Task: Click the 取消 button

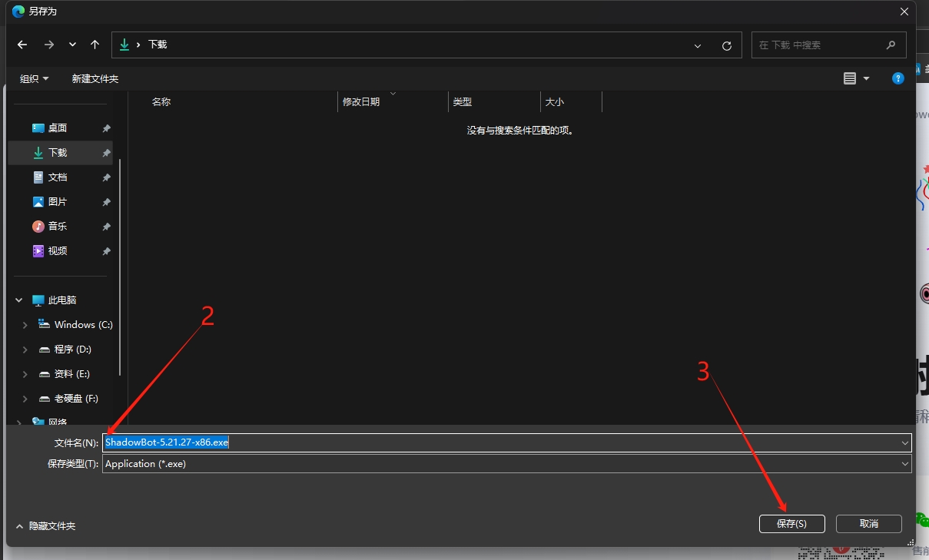Action: coord(869,523)
